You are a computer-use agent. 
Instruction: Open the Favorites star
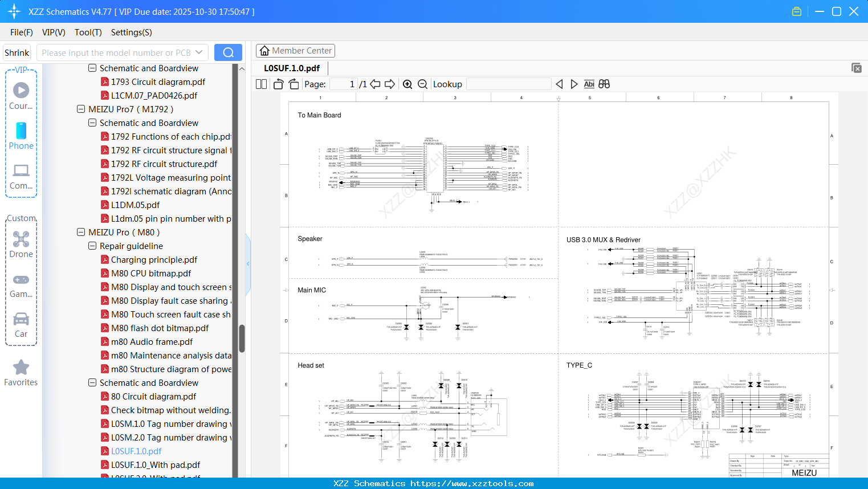click(21, 373)
